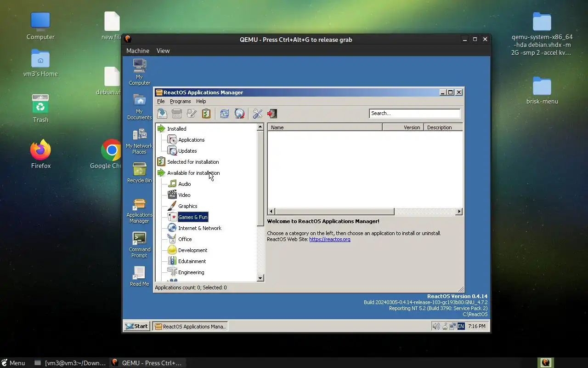Screen dimensions: 588x368
Task: Select the host Computer desktop icon
Action: click(40, 26)
